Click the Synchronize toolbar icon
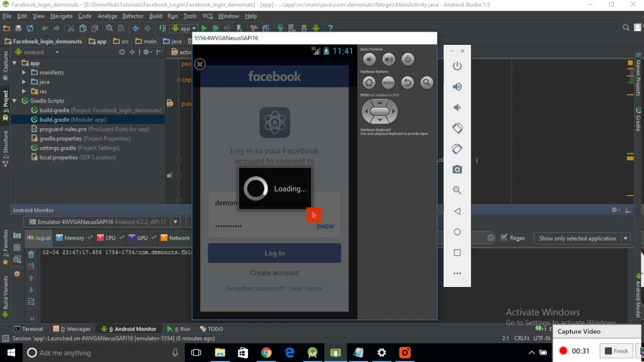Screen dimensions: 644x362 pos(30,28)
